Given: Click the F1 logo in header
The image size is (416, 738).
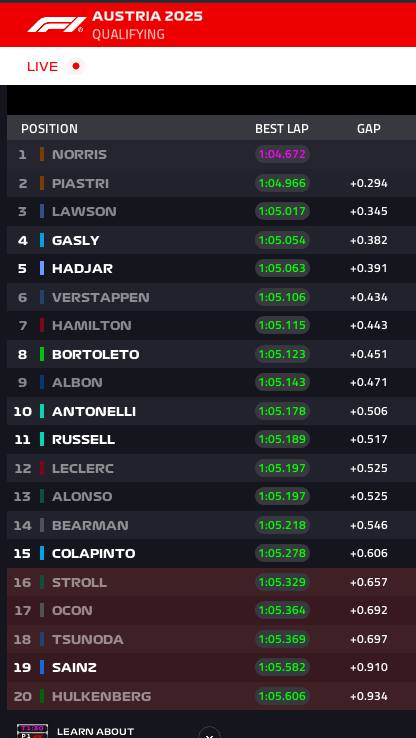Looking at the screenshot, I should click(x=56, y=24).
